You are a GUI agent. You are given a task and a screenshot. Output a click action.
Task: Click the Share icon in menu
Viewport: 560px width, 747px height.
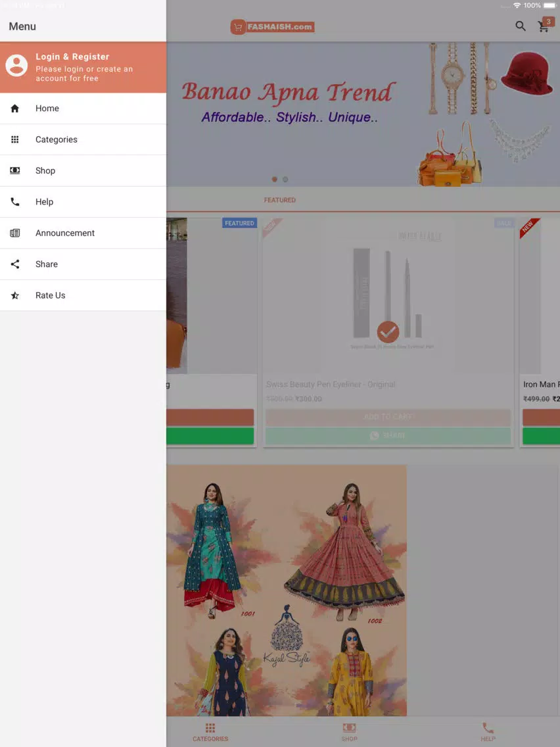click(x=14, y=264)
